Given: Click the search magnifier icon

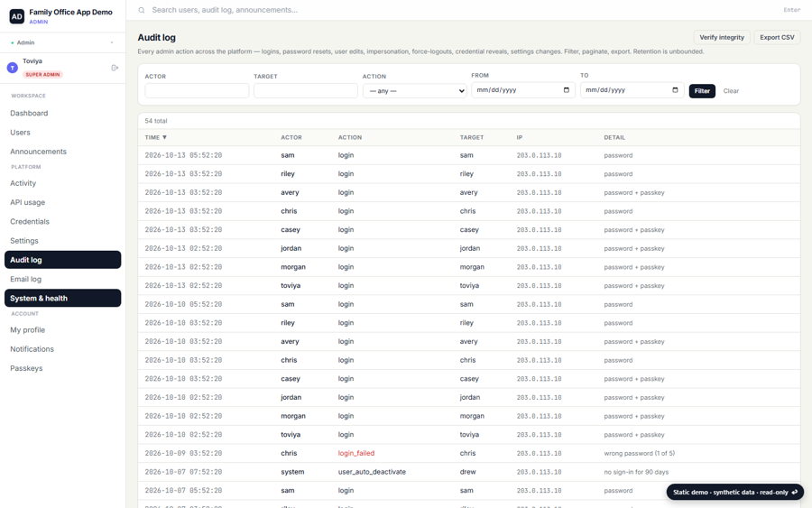Looking at the screenshot, I should pos(142,10).
